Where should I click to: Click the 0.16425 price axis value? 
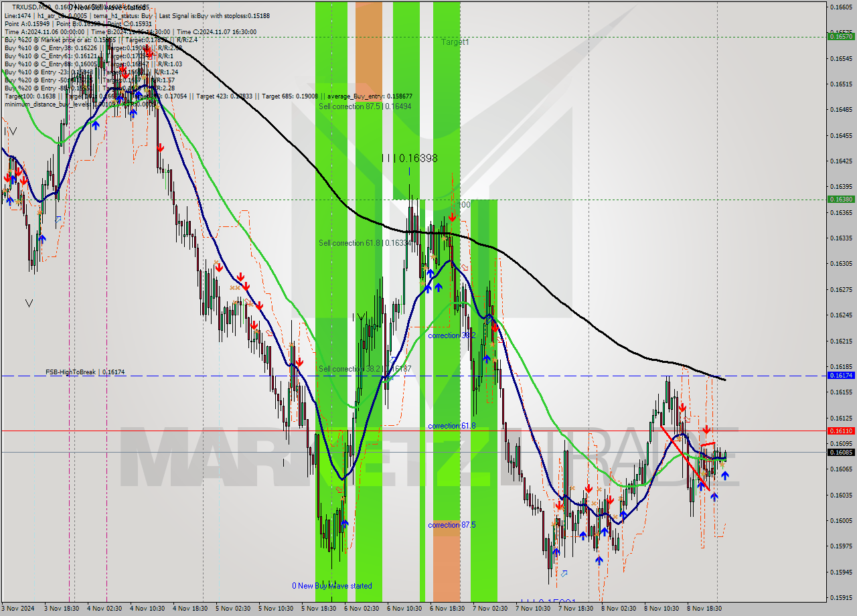point(841,161)
